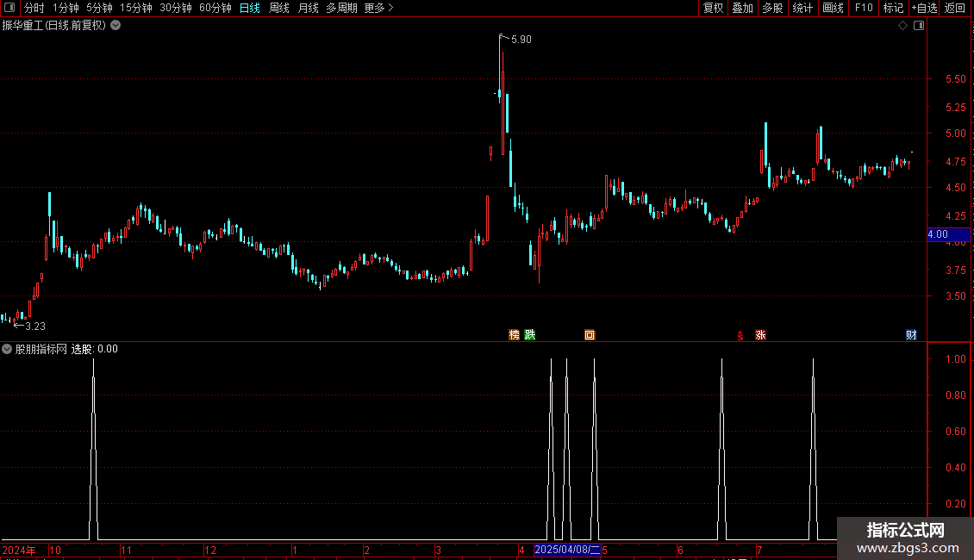Click 返回 to go back
The height and width of the screenshot is (560, 974).
tap(955, 8)
